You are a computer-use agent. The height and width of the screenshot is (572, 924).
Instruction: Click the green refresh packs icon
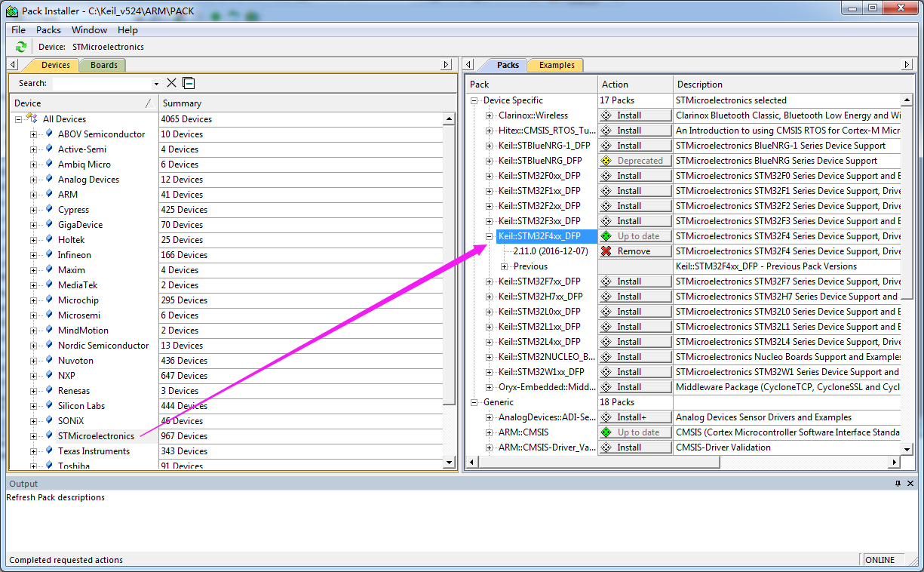pyautogui.click(x=20, y=47)
